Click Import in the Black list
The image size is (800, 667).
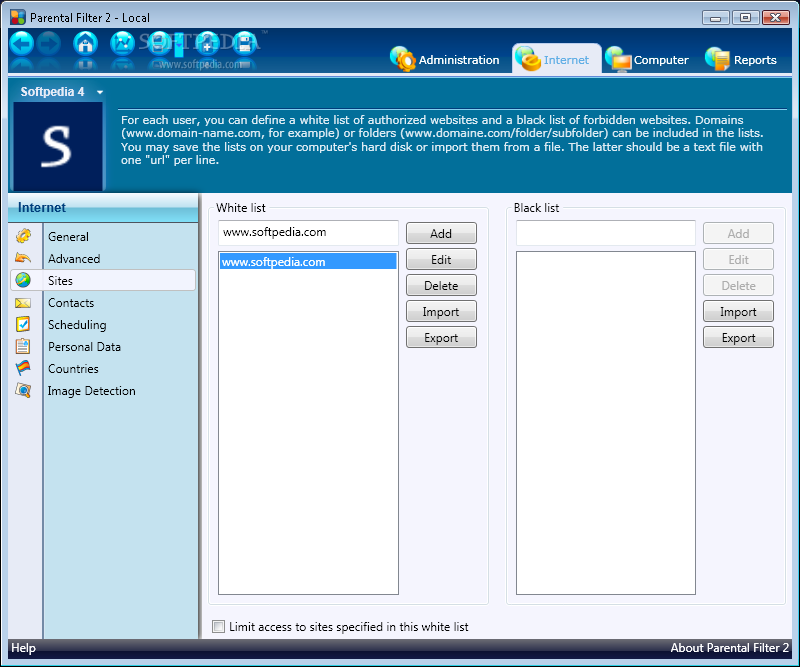[x=738, y=311]
